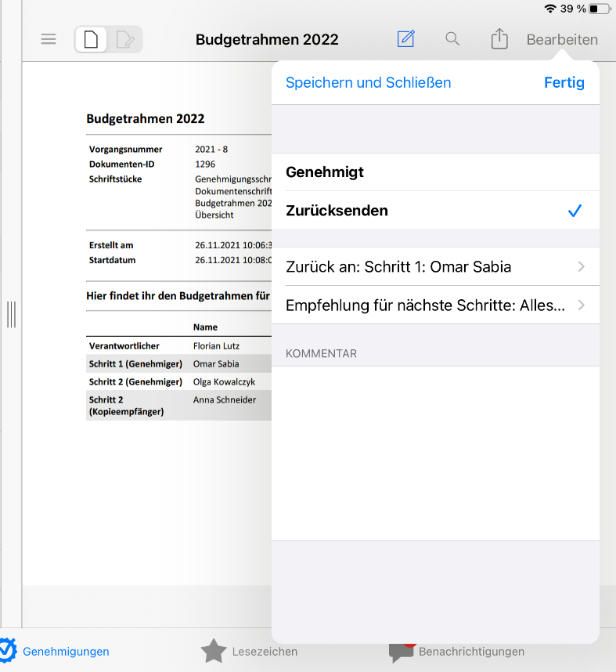Tap the battery status indicator

pyautogui.click(x=599, y=9)
